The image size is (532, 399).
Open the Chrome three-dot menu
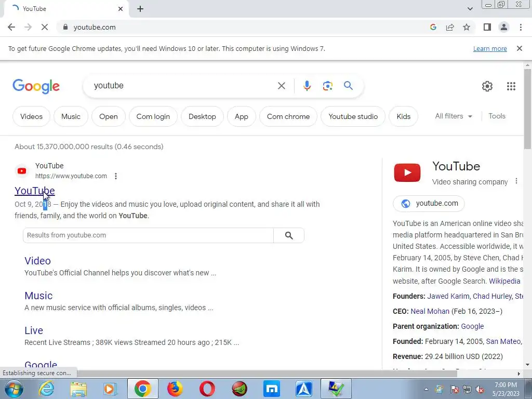point(521,27)
